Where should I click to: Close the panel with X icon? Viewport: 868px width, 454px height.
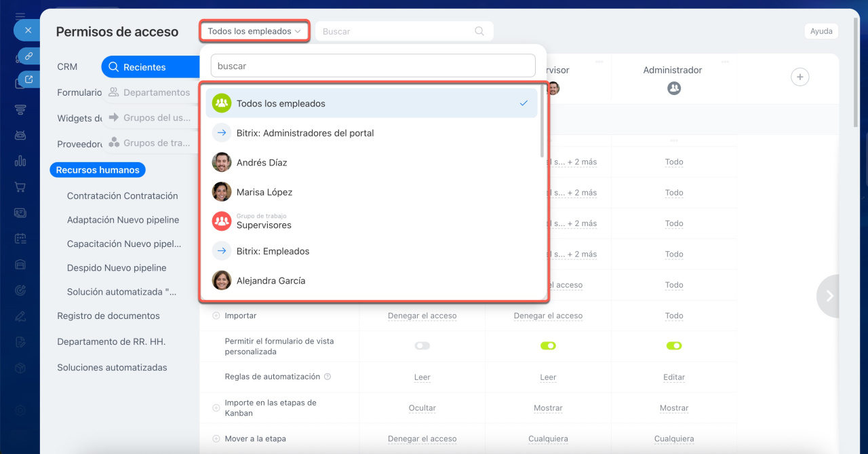click(28, 30)
